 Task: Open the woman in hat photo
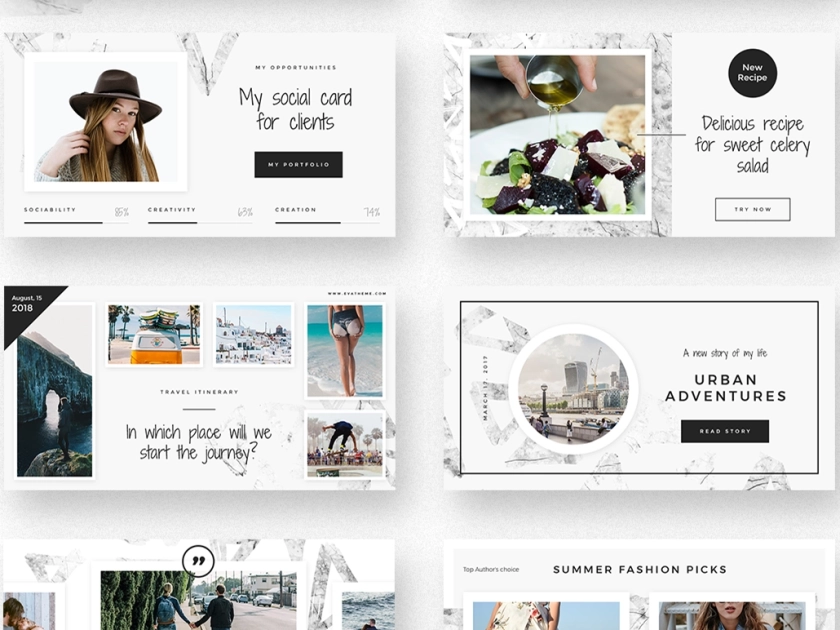point(106,122)
